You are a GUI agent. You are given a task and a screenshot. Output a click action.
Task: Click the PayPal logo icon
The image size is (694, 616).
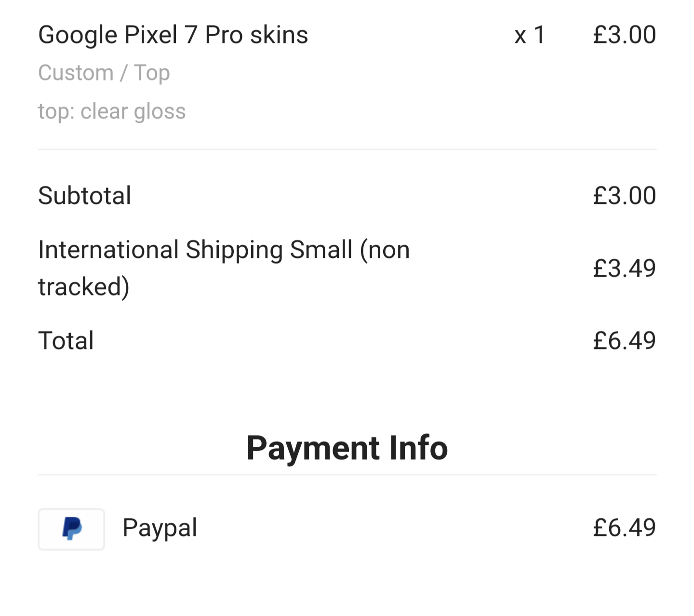[71, 529]
